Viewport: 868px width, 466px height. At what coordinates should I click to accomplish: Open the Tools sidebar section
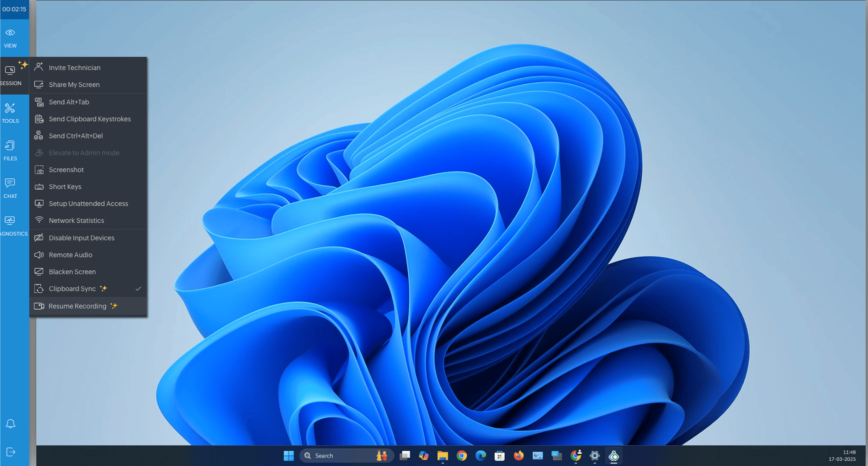[x=10, y=113]
